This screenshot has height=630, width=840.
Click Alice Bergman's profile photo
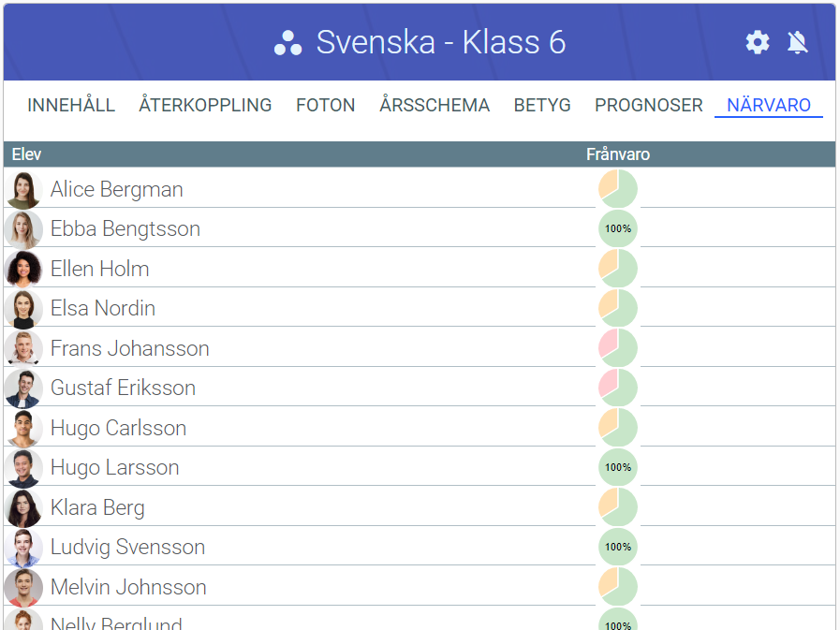pyautogui.click(x=23, y=190)
